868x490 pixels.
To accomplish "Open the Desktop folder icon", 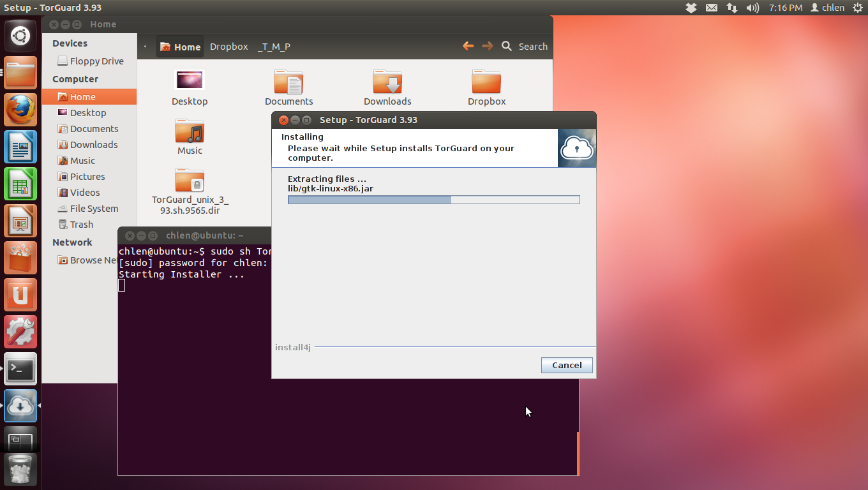I will (x=190, y=87).
